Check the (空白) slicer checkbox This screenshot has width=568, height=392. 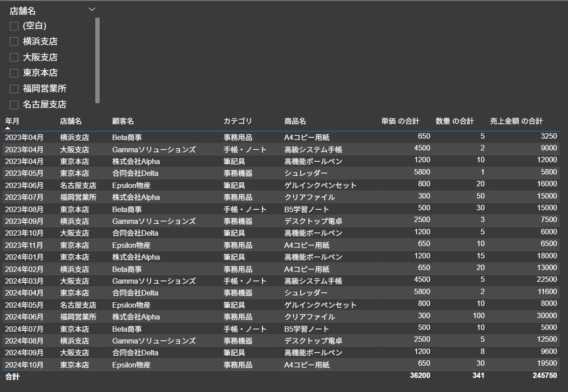point(14,26)
